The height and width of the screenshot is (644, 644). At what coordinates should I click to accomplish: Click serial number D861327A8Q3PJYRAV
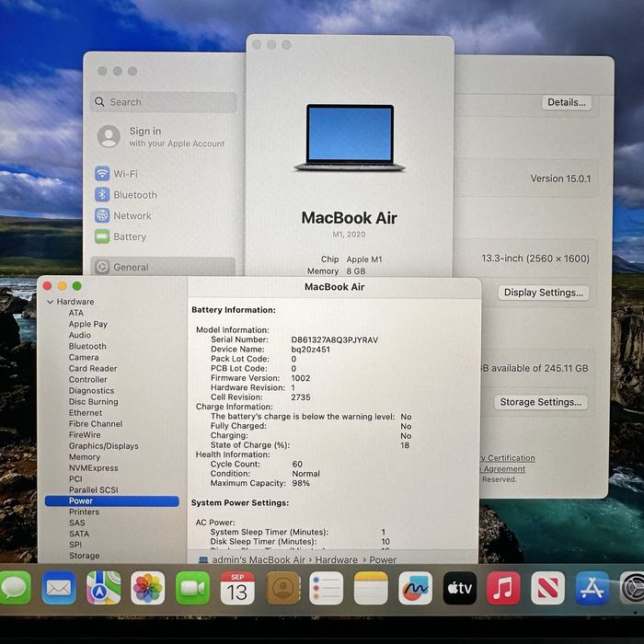334,339
